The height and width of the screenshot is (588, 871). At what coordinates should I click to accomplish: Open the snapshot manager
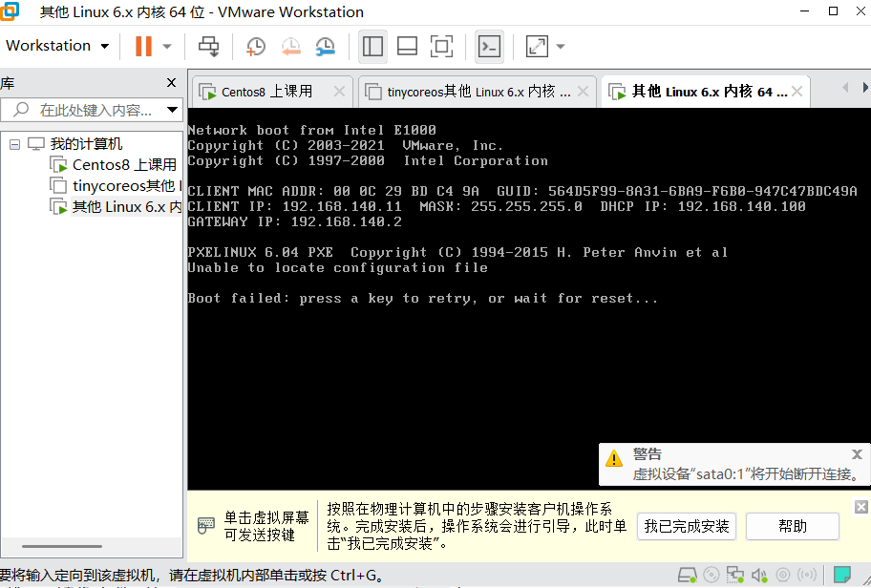[326, 46]
